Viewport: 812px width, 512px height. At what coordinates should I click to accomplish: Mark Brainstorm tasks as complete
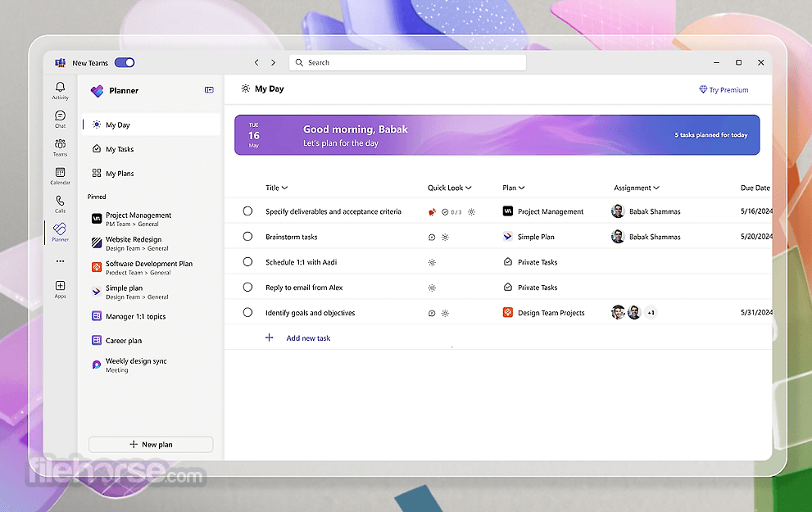point(247,237)
